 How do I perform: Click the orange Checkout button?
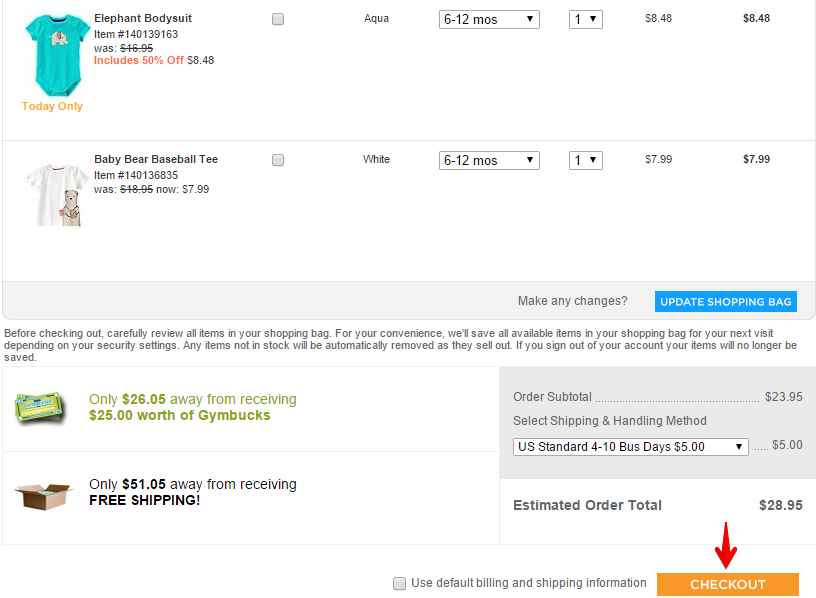727,585
